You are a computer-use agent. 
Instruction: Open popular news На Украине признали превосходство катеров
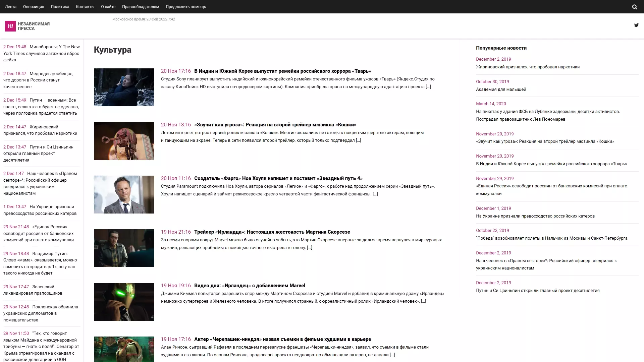(535, 216)
